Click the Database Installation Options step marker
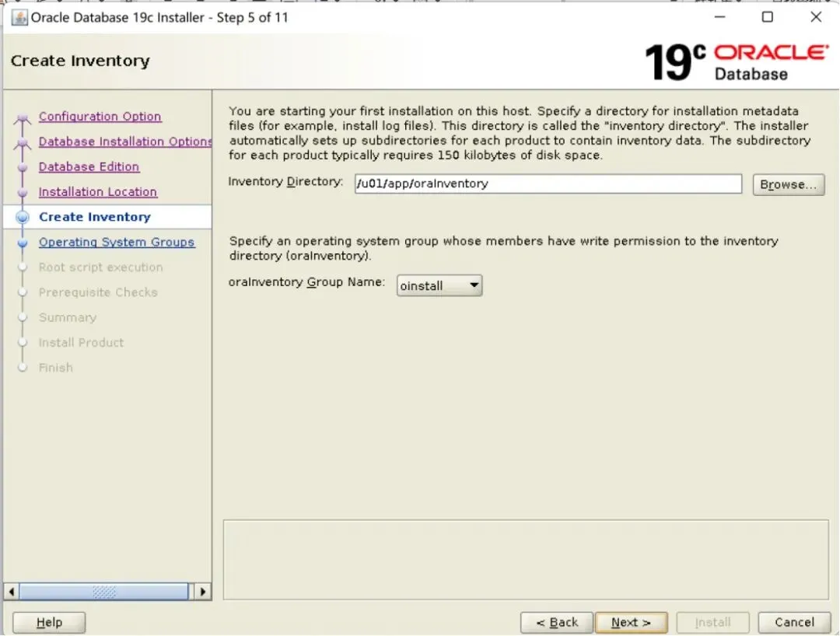Screen dimensions: 840x636 pos(23,142)
